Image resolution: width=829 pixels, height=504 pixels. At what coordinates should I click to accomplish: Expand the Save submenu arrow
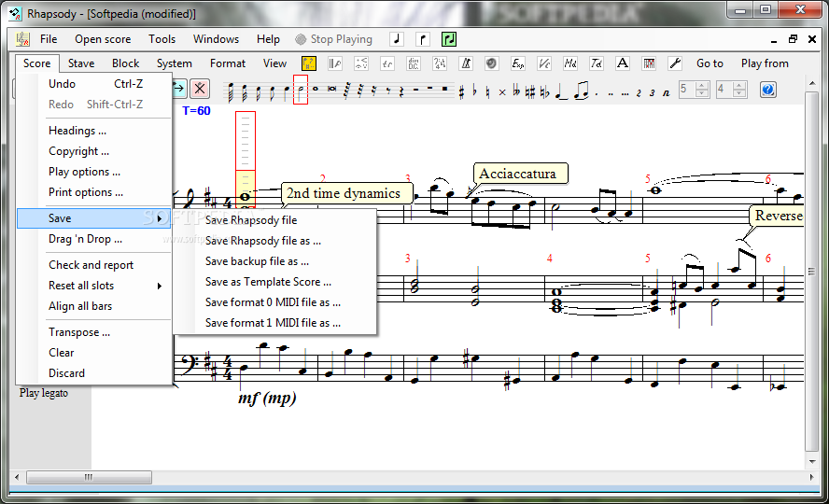(x=160, y=218)
